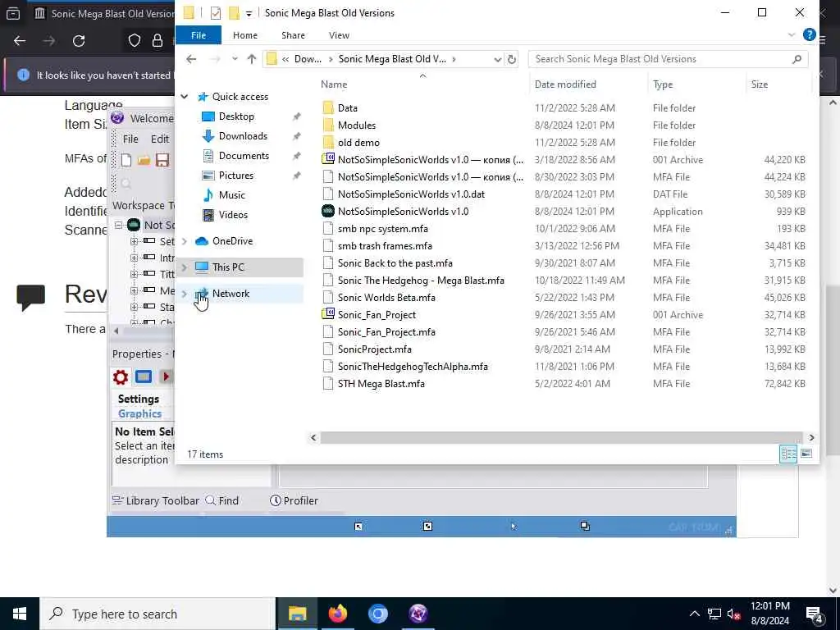Screen dimensions: 840x630
Task: Switch to Details view layout
Action: (788, 454)
